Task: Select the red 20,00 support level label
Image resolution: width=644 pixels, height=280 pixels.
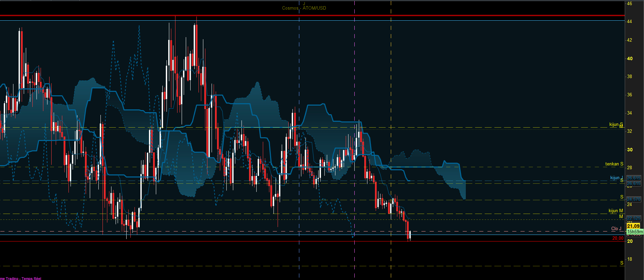Action: 618,238
